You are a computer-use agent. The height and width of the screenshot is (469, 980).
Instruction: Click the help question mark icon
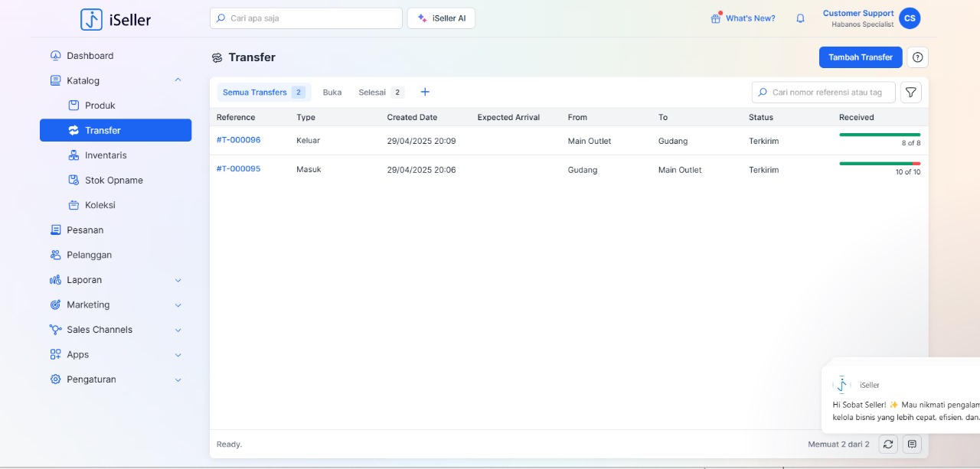coord(917,57)
